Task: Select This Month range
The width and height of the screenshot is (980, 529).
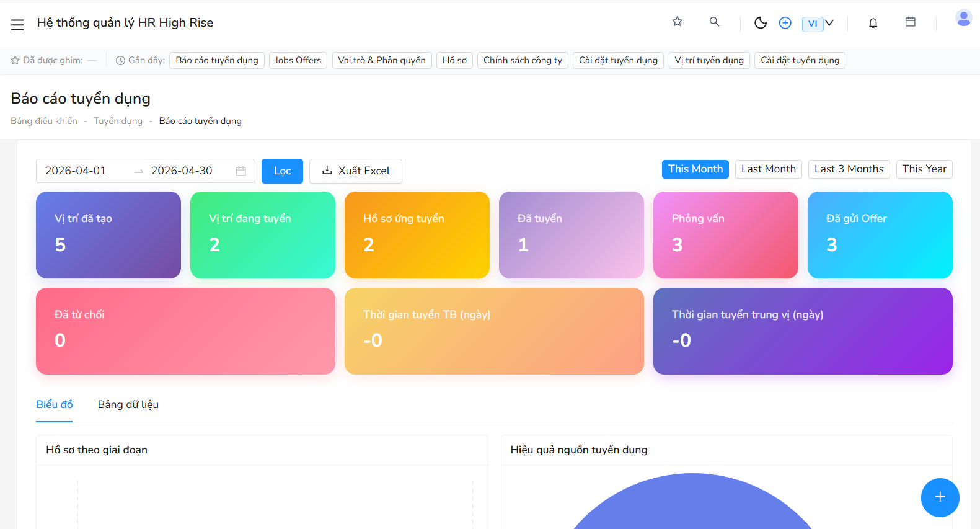Action: (x=695, y=169)
